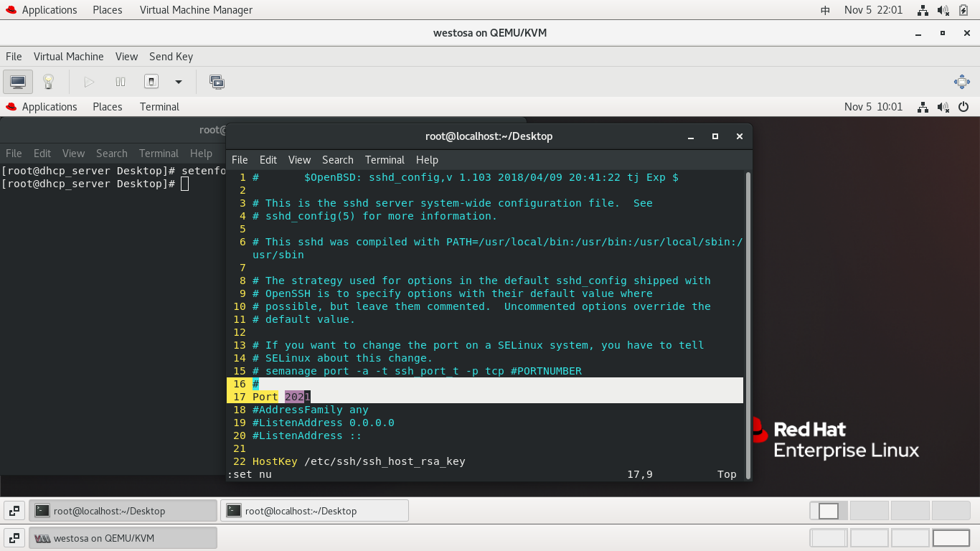Open View menu beside the Send Key menu
The width and height of the screenshot is (980, 551).
tap(126, 57)
